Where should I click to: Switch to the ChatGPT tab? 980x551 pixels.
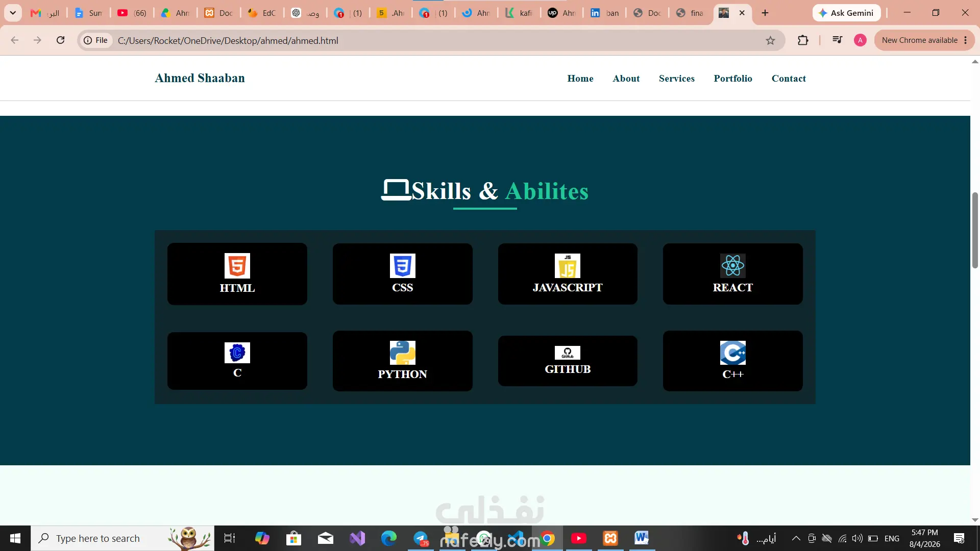305,13
